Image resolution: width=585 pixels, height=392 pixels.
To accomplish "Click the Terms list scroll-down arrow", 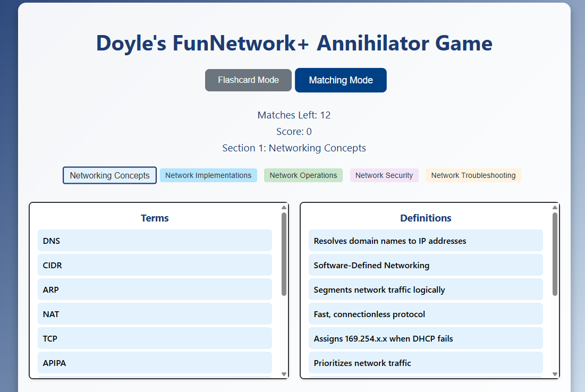I will pos(284,374).
